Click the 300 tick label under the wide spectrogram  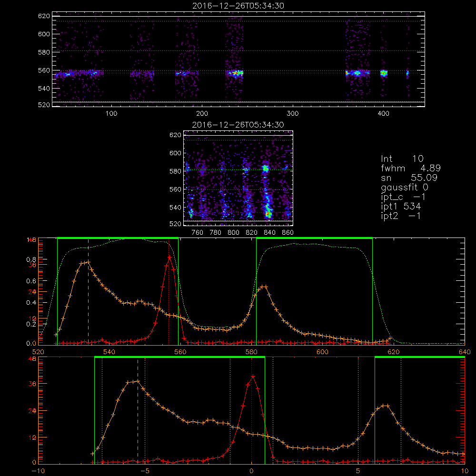click(x=293, y=114)
